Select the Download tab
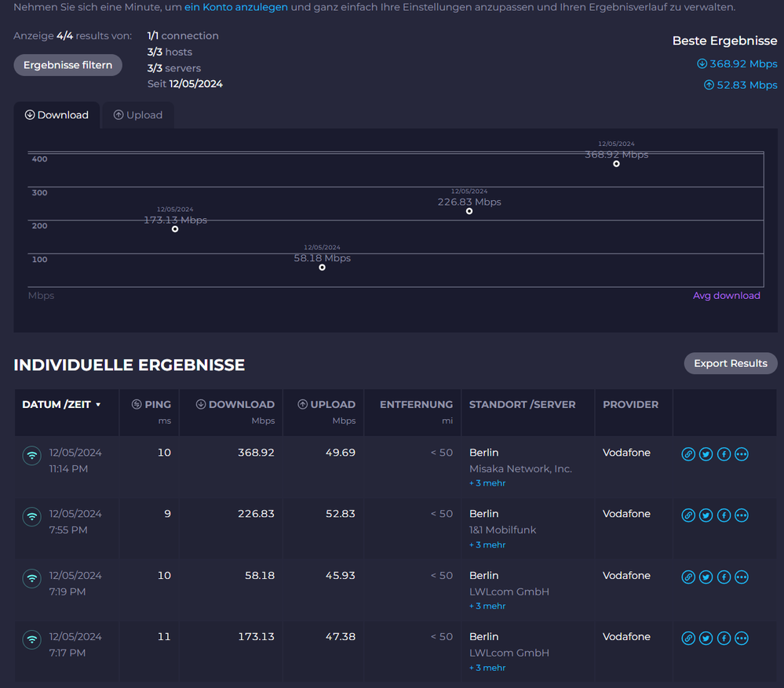The width and height of the screenshot is (784, 688). point(57,115)
